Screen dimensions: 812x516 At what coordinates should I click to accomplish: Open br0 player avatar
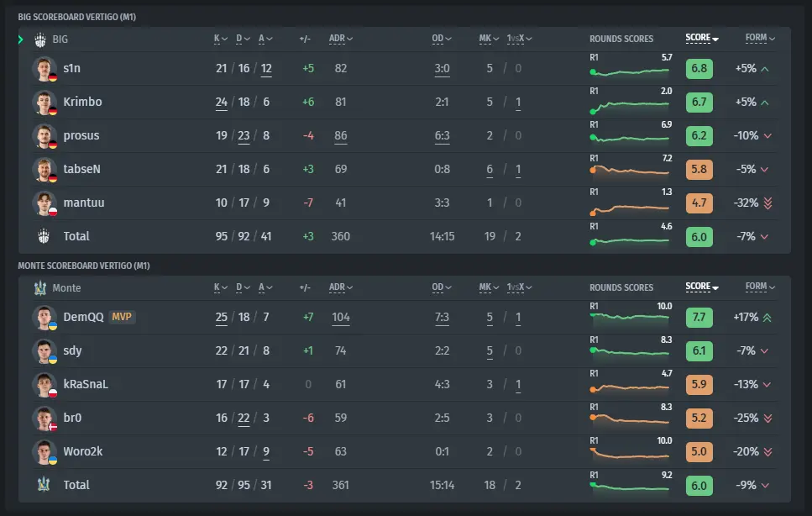pos(45,418)
